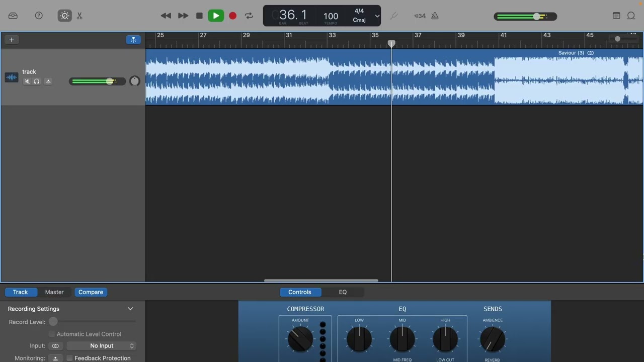Image resolution: width=644 pixels, height=362 pixels.
Task: Click the 36.1 bar position display
Action: tap(293, 15)
